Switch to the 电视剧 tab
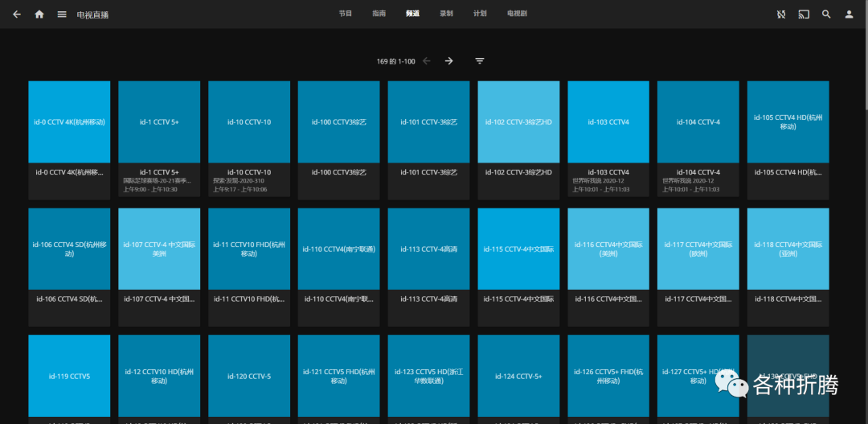The image size is (868, 424). click(x=517, y=14)
